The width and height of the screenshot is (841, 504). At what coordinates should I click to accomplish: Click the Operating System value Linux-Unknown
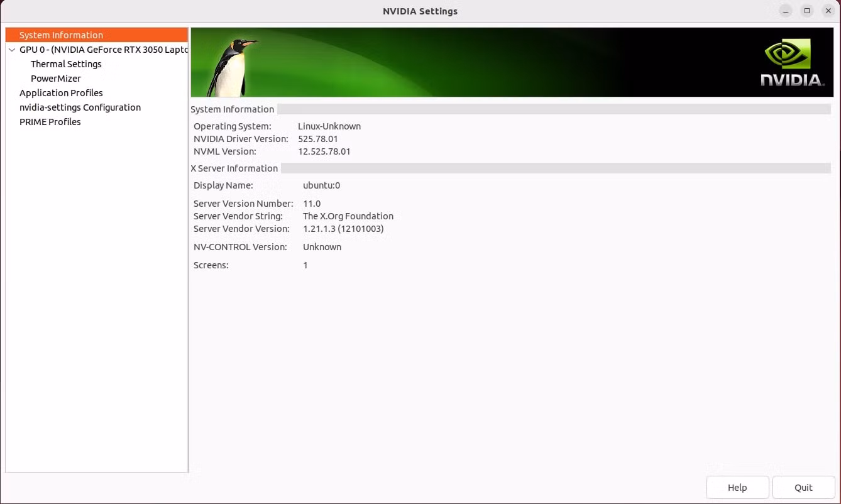(x=329, y=126)
